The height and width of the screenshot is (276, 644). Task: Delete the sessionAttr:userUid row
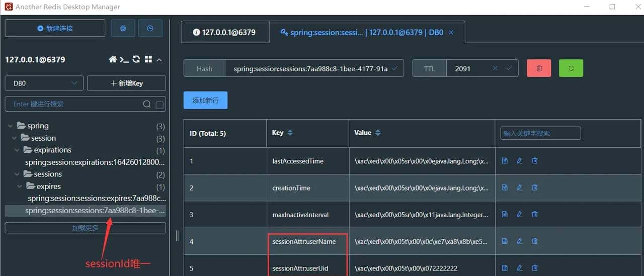click(535, 268)
